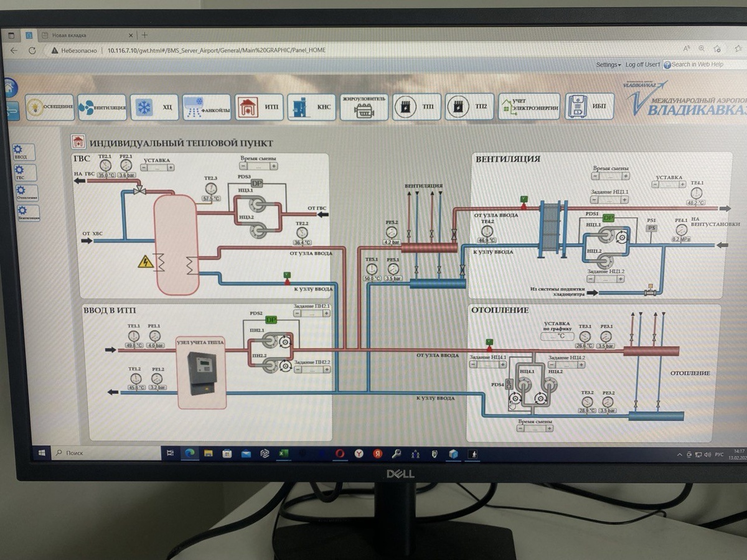Open the КНС pumping station panel
Image resolution: width=747 pixels, height=560 pixels.
[311, 107]
